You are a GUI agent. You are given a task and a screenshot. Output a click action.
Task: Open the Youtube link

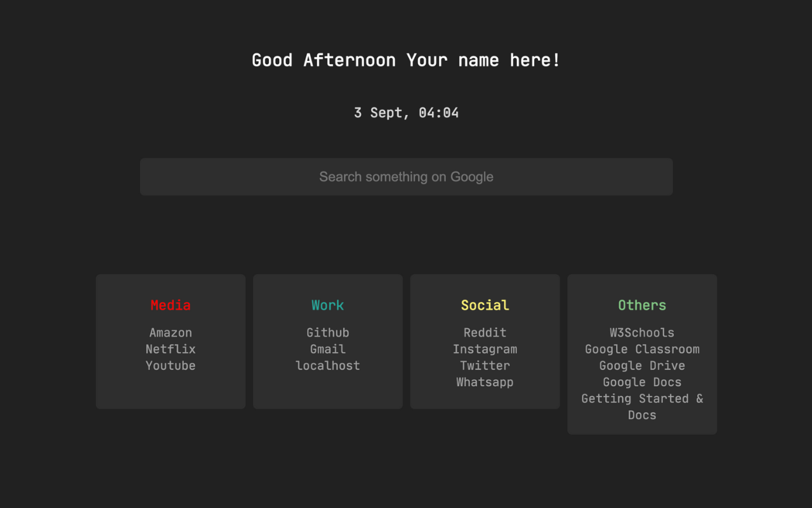171,365
